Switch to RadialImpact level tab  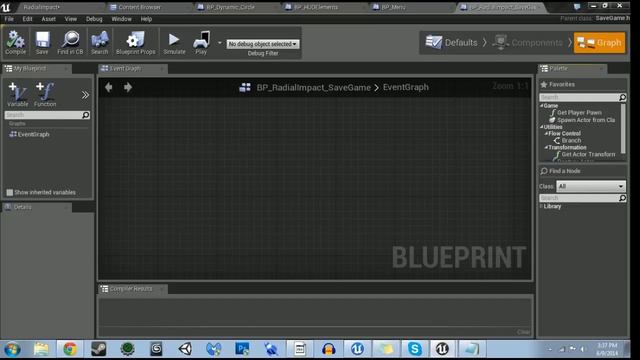click(x=42, y=7)
